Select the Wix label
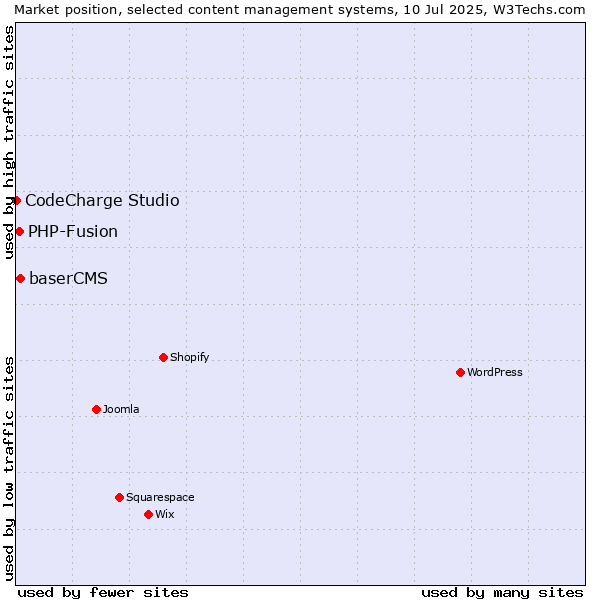This screenshot has height=600, width=600. 165,514
